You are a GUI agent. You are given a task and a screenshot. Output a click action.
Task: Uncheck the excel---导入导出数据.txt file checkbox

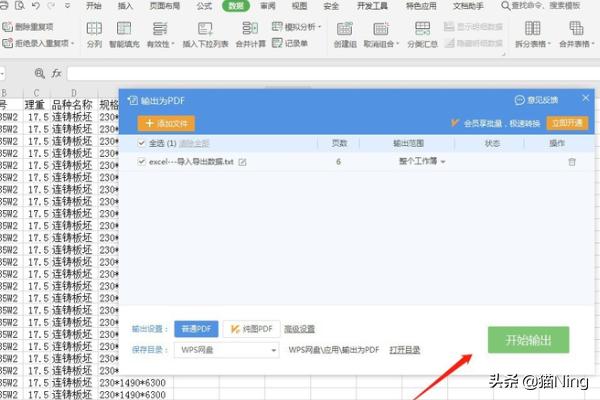[x=142, y=162]
